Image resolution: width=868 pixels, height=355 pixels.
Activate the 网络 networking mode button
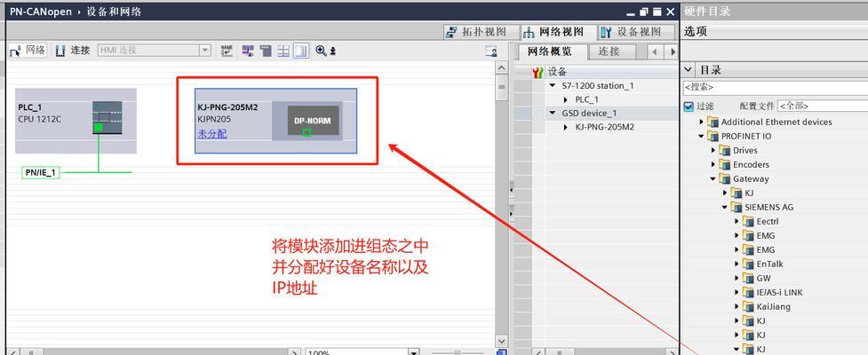coord(28,51)
